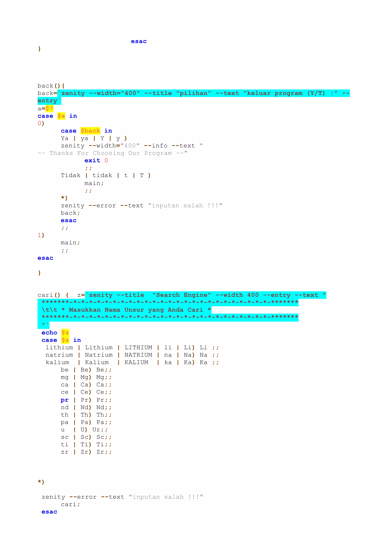This screenshot has width=392, height=555.
Task: Click the highlighted "$?" value
Action: point(49,108)
